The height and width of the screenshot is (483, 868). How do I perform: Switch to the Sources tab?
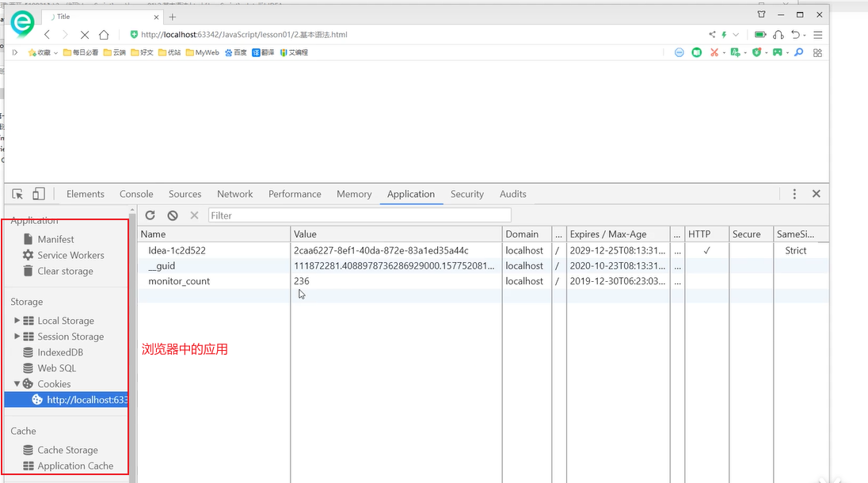(x=185, y=194)
